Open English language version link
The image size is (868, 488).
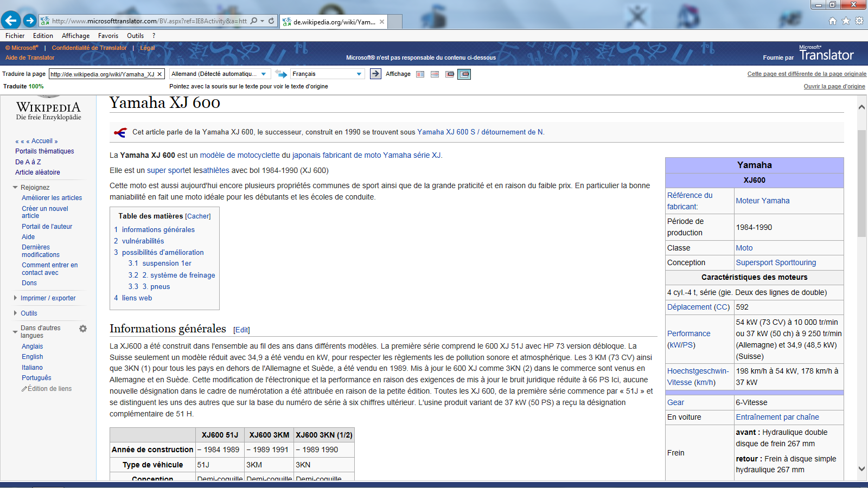(33, 357)
